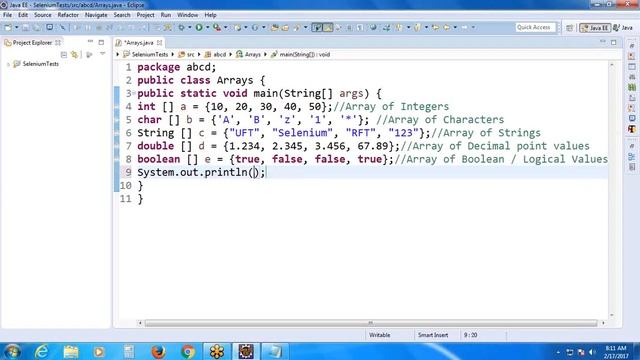Open the Back history dropdown arrow

click(x=455, y=27)
